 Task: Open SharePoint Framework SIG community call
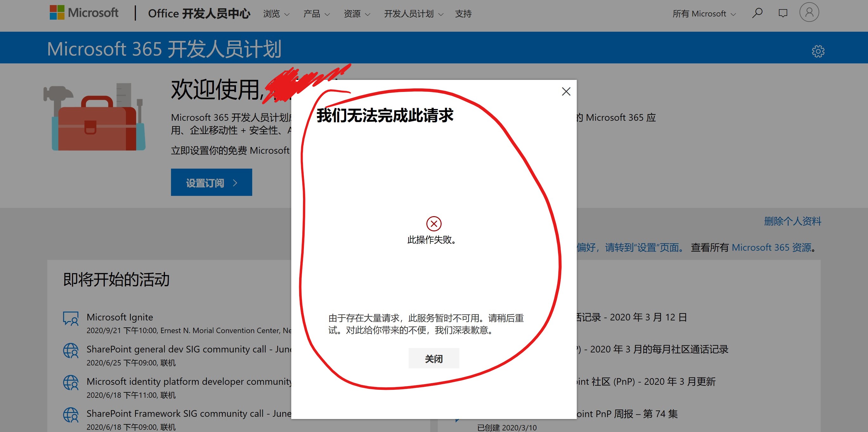coord(189,414)
